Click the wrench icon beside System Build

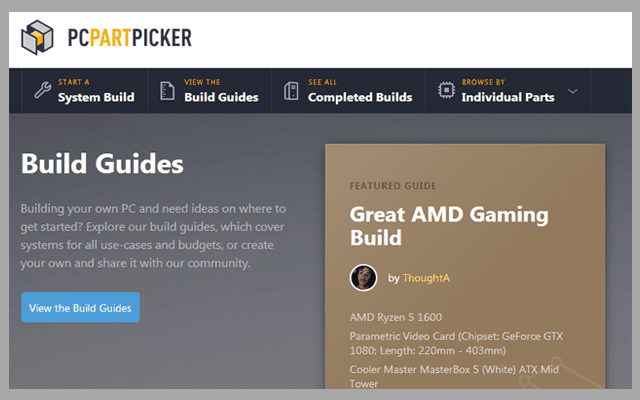coord(42,90)
